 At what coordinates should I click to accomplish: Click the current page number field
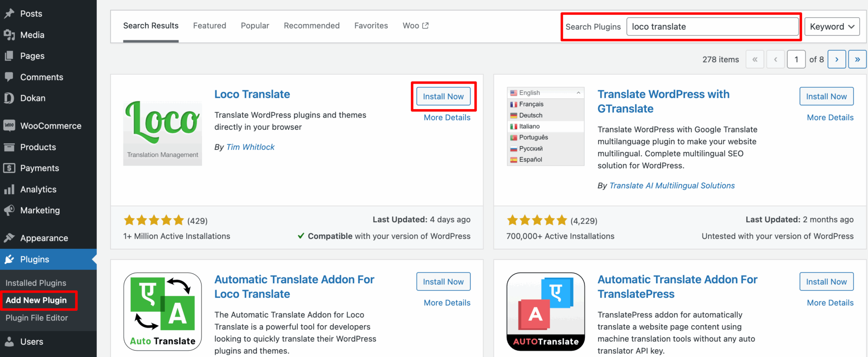coord(796,59)
